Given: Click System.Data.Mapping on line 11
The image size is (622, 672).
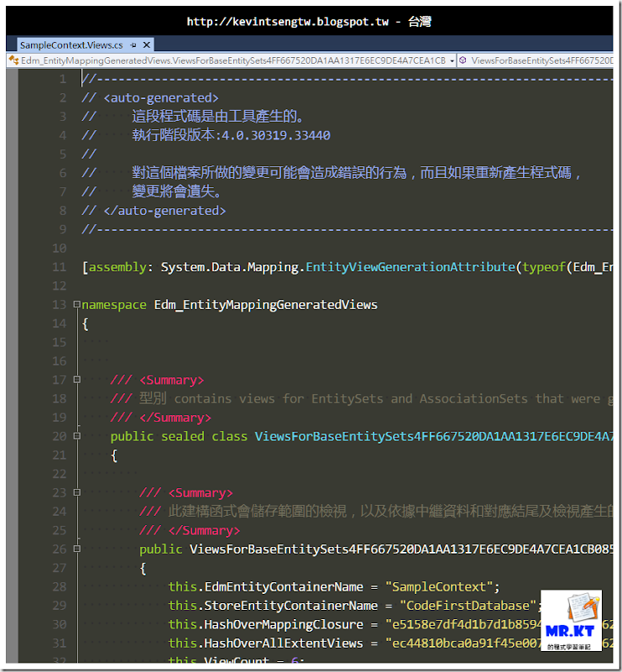Looking at the screenshot, I should pyautogui.click(x=229, y=267).
